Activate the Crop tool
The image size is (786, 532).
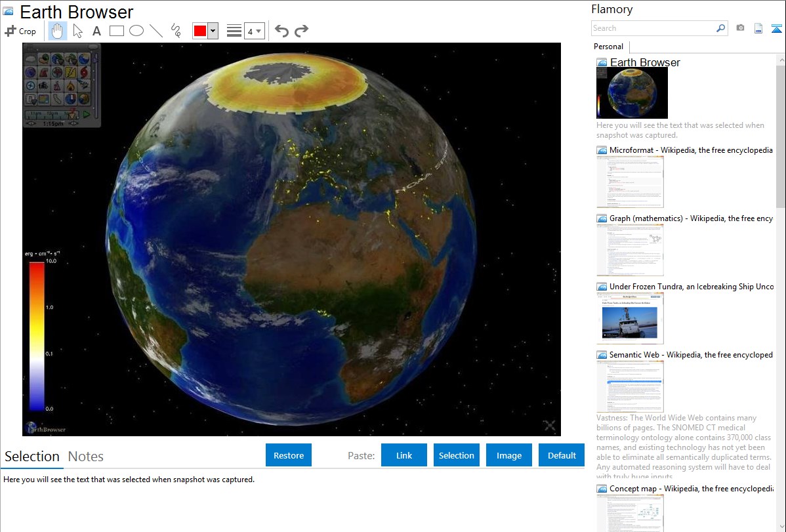(x=20, y=31)
